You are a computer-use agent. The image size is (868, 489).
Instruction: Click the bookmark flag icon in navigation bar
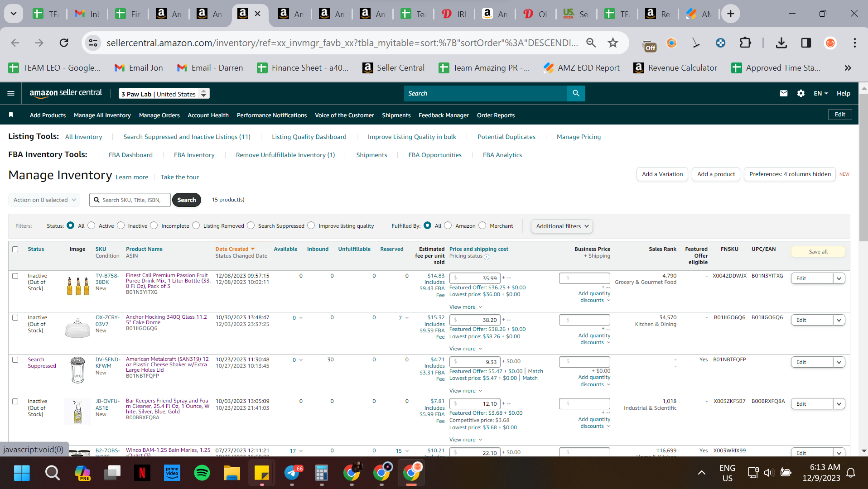pyautogui.click(x=11, y=115)
